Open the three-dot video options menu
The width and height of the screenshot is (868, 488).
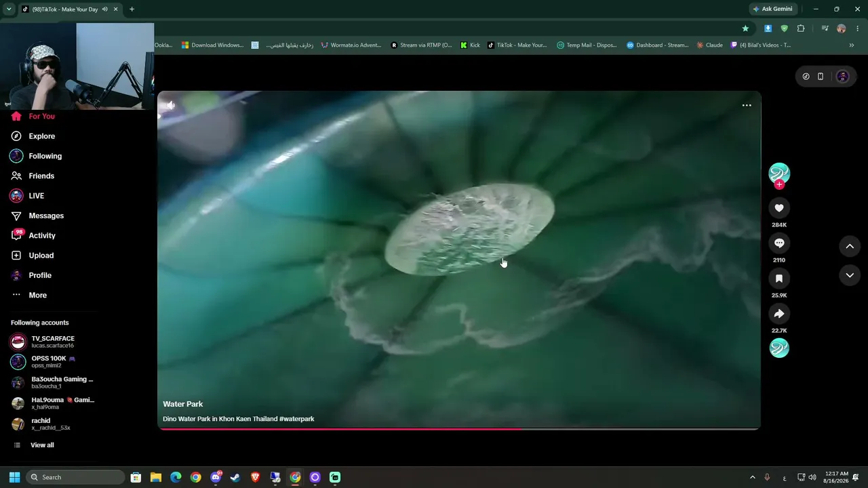click(x=747, y=105)
